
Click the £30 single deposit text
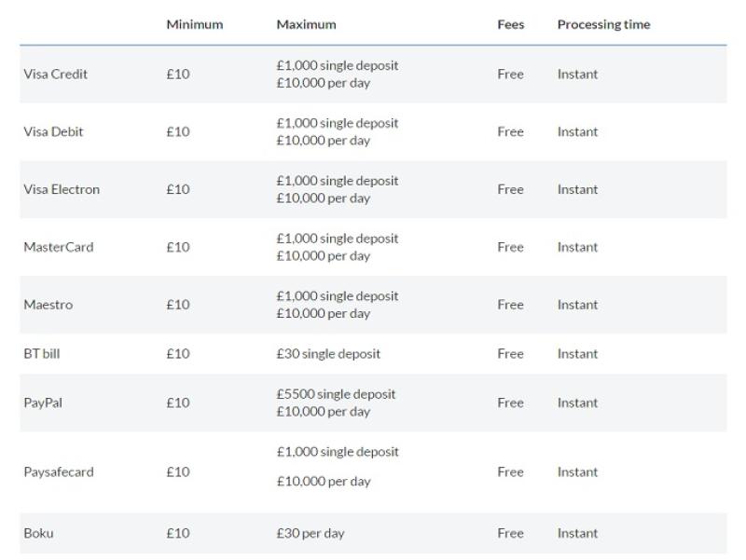pos(328,354)
